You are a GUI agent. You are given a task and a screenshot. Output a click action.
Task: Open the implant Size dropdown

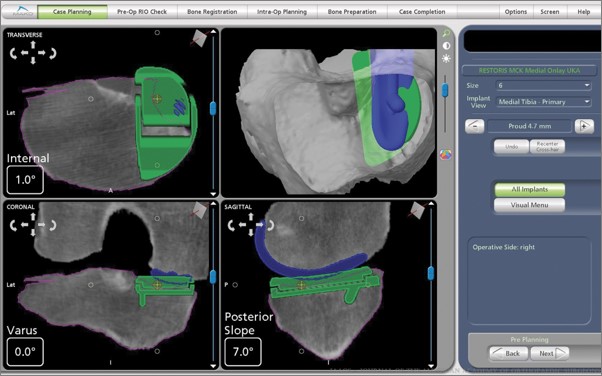[543, 85]
